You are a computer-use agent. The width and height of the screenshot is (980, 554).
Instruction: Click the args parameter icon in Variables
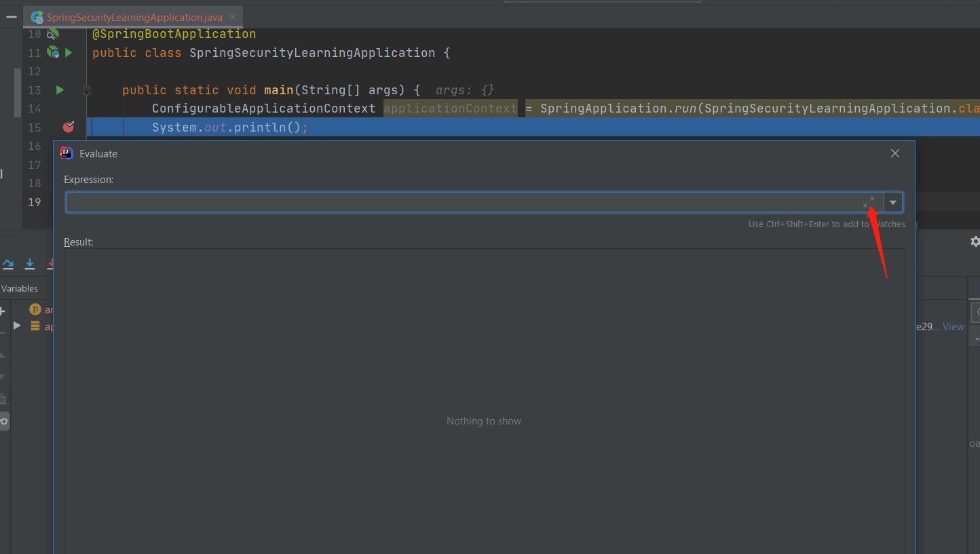click(35, 309)
